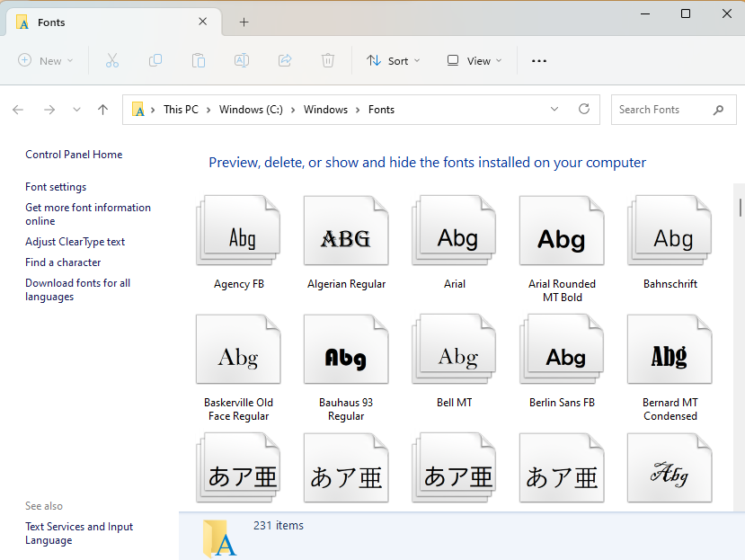Expand the address bar history dropdown

(554, 110)
